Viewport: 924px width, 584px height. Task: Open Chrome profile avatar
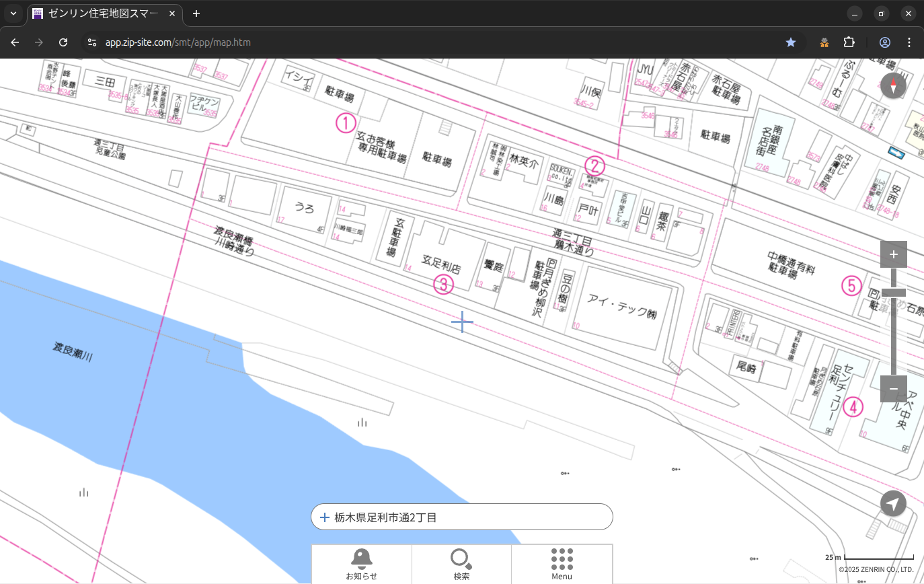coord(884,42)
